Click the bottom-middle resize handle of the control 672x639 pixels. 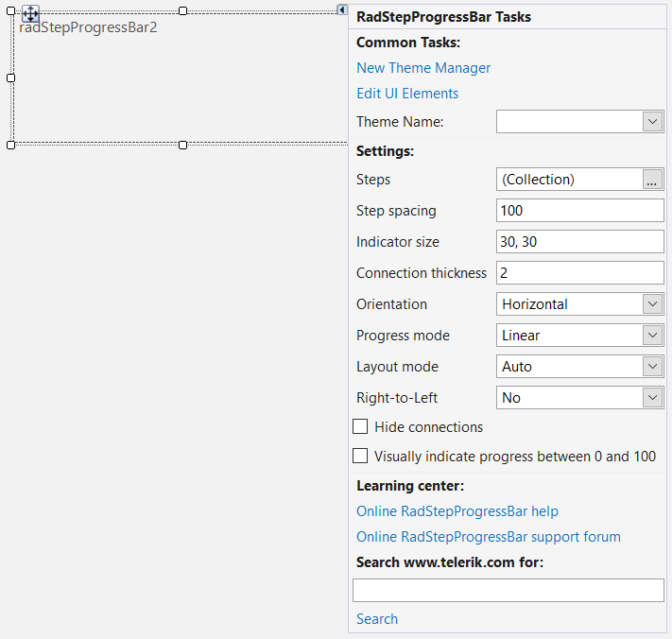pos(183,146)
